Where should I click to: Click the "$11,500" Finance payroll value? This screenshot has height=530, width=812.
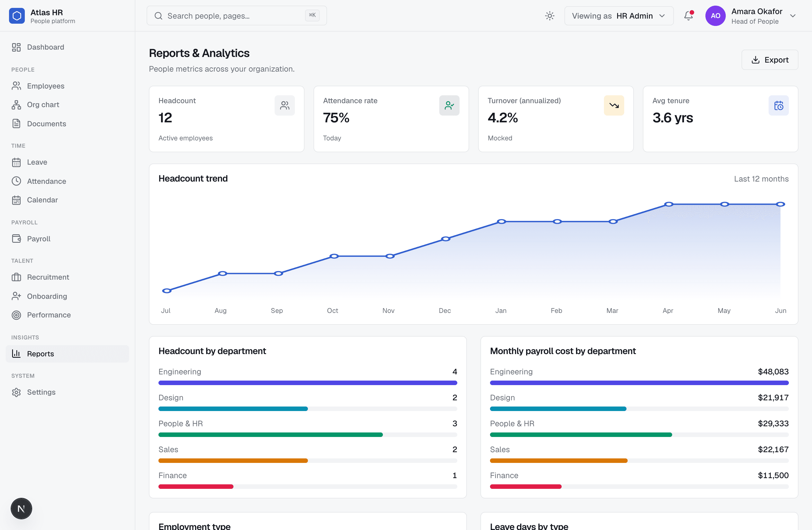tap(773, 475)
